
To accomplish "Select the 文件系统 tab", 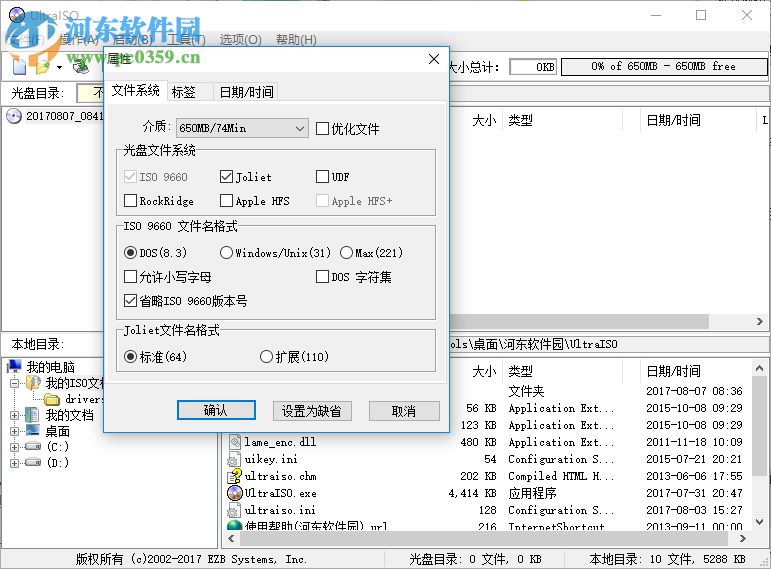I will [x=136, y=90].
